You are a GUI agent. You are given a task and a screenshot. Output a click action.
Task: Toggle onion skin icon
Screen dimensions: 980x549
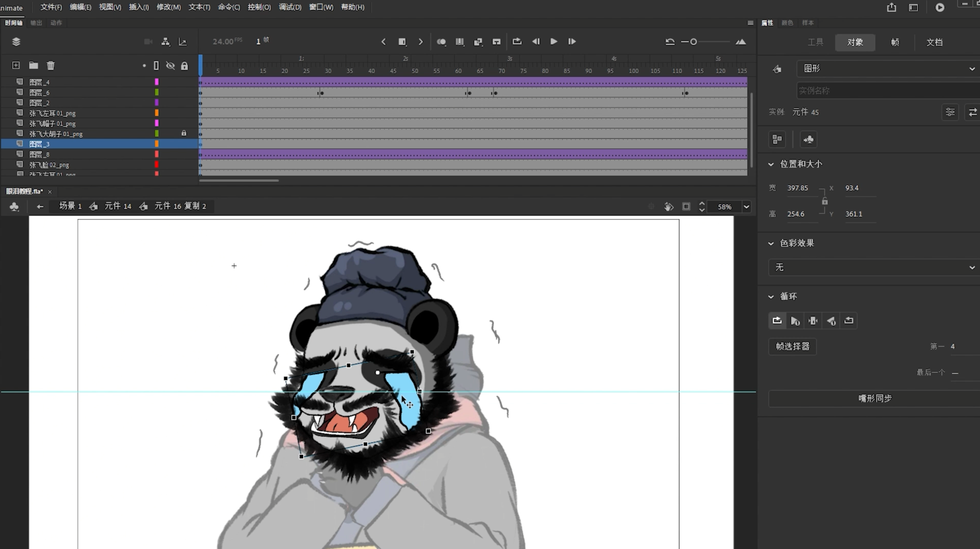coord(441,42)
